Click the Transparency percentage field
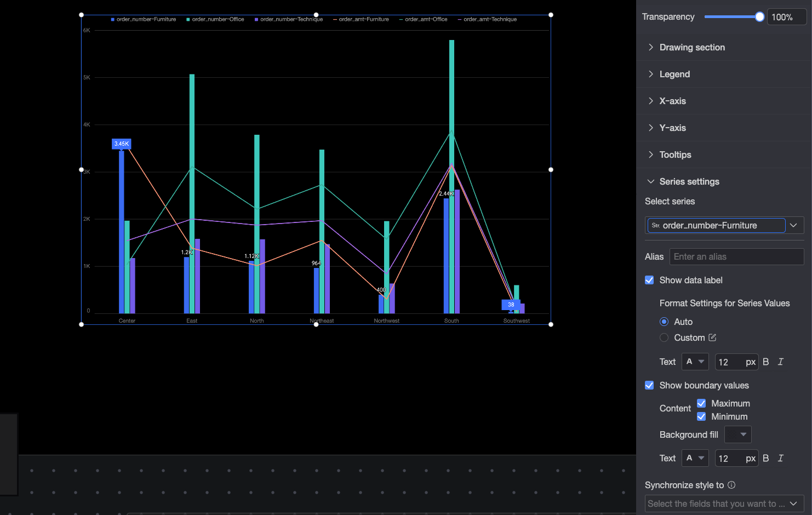 (x=786, y=17)
